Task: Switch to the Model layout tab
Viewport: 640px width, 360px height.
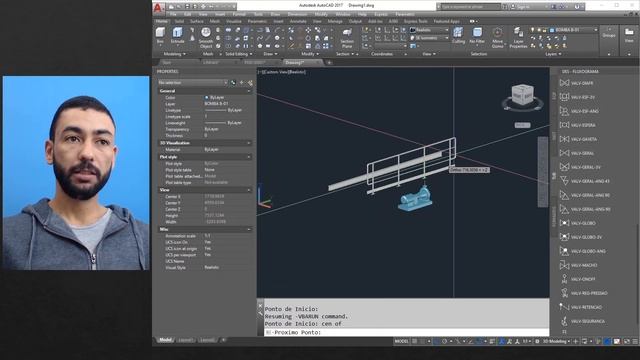Action: click(x=165, y=340)
